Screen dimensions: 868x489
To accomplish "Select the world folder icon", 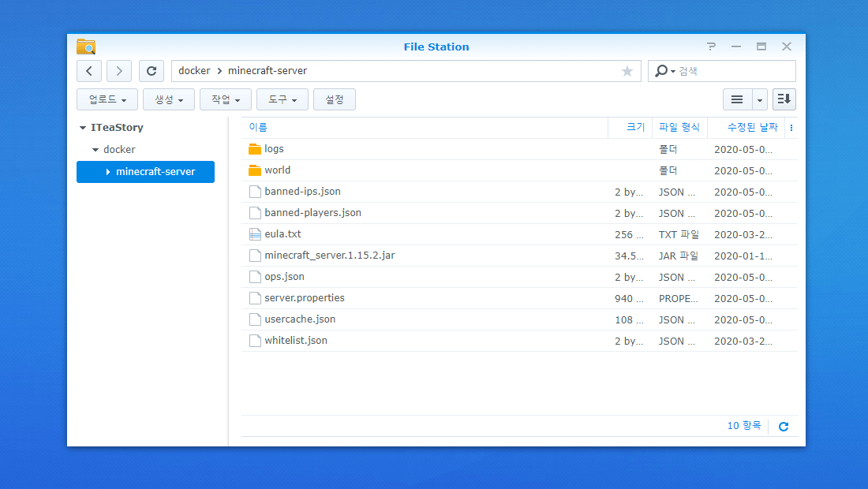I will (x=255, y=170).
